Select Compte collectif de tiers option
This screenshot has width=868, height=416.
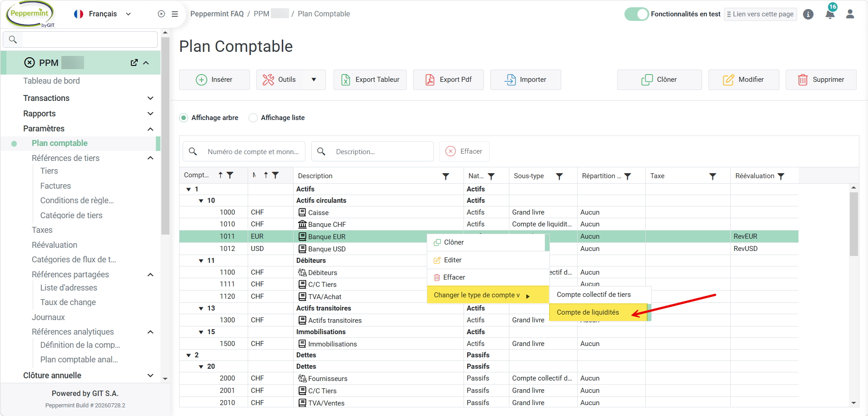pos(600,295)
